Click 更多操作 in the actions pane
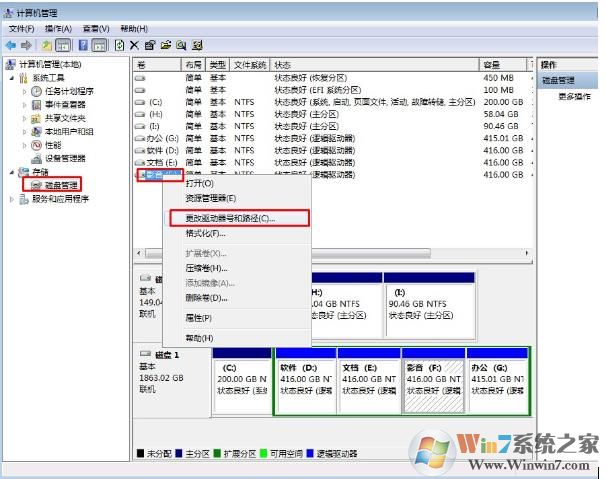This screenshot has height=479, width=606. coord(574,96)
